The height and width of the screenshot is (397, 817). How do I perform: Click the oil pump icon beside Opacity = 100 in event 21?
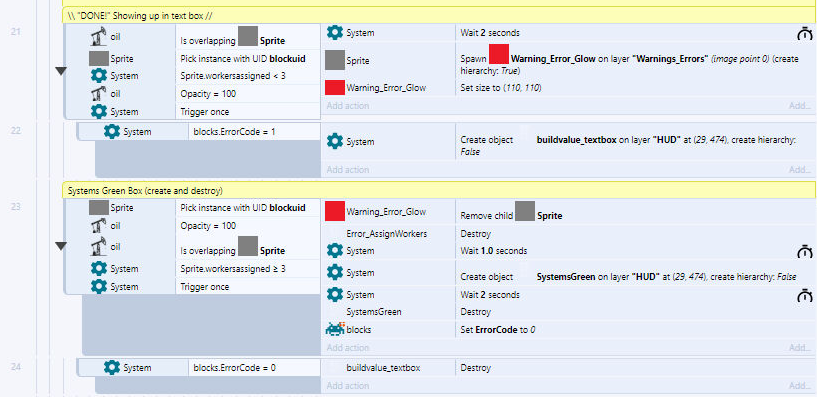98,94
